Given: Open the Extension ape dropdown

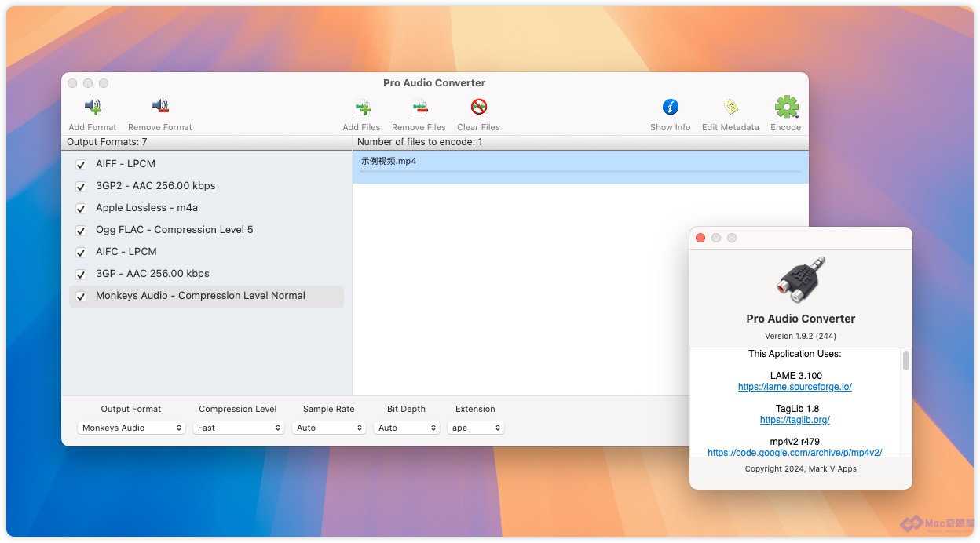Looking at the screenshot, I should [475, 428].
